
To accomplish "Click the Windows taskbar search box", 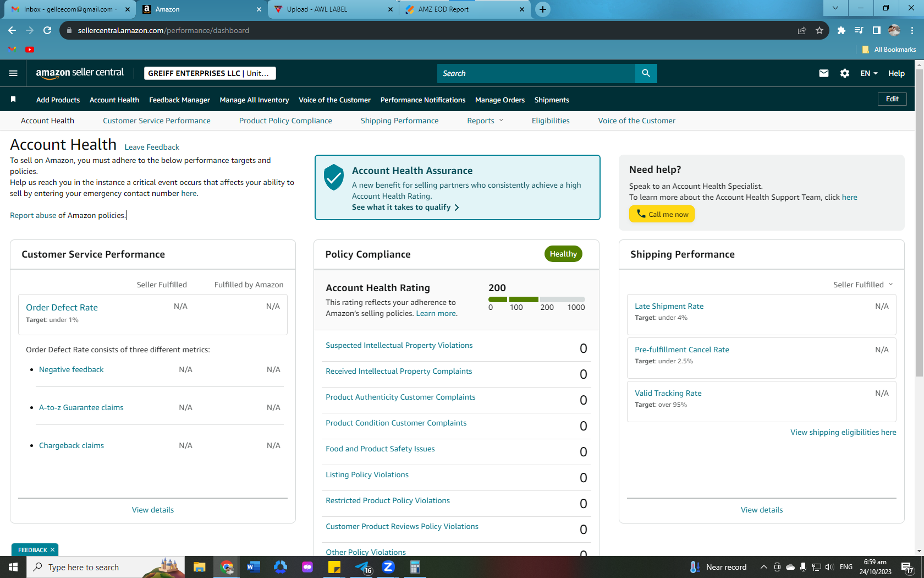I will (105, 567).
